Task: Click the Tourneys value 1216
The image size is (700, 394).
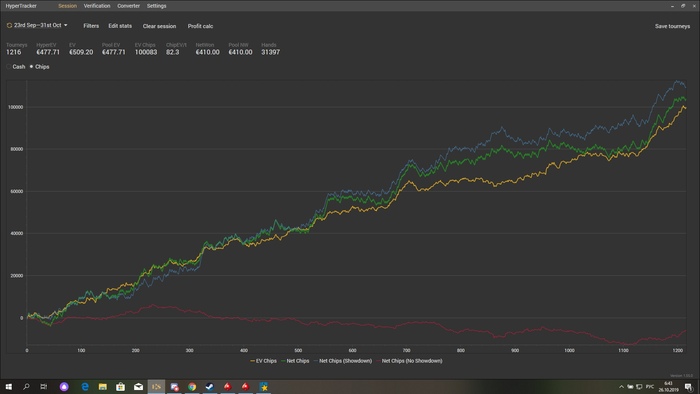Action: (x=13, y=52)
